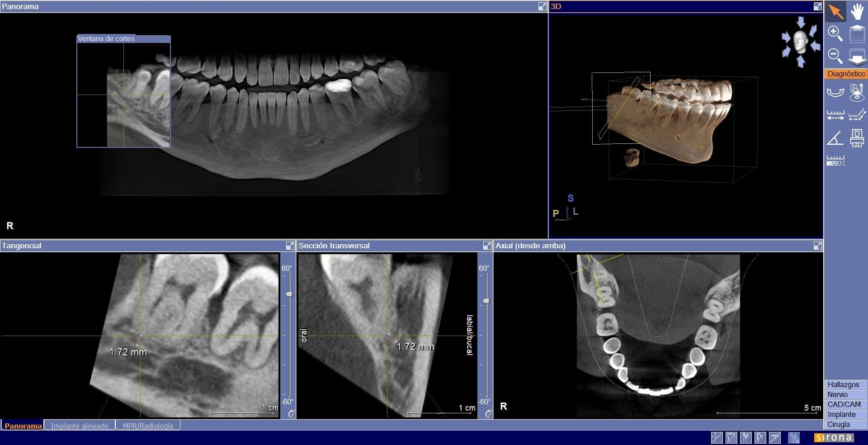This screenshot has height=445, width=868.
Task: Click the Sección transversal angle slider handle
Action: (x=486, y=301)
